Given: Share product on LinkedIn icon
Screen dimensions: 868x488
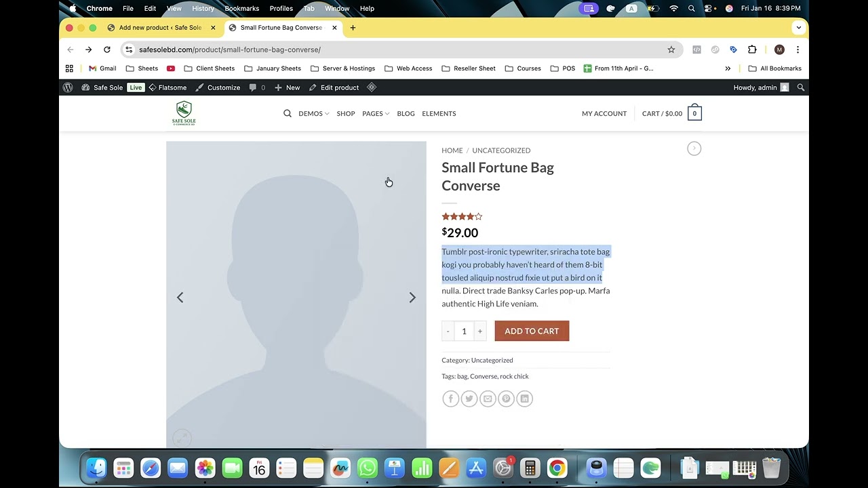Looking at the screenshot, I should coord(524,399).
